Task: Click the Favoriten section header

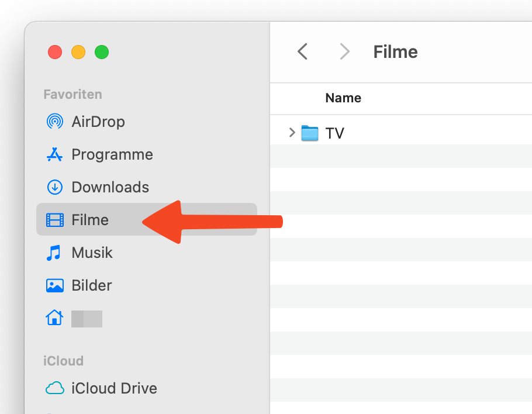Action: [72, 94]
